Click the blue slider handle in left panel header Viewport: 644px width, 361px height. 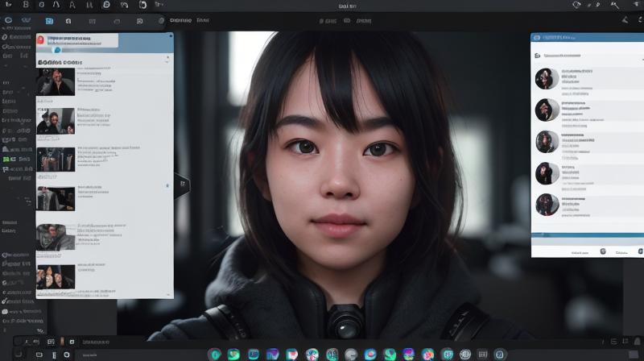coord(57,50)
